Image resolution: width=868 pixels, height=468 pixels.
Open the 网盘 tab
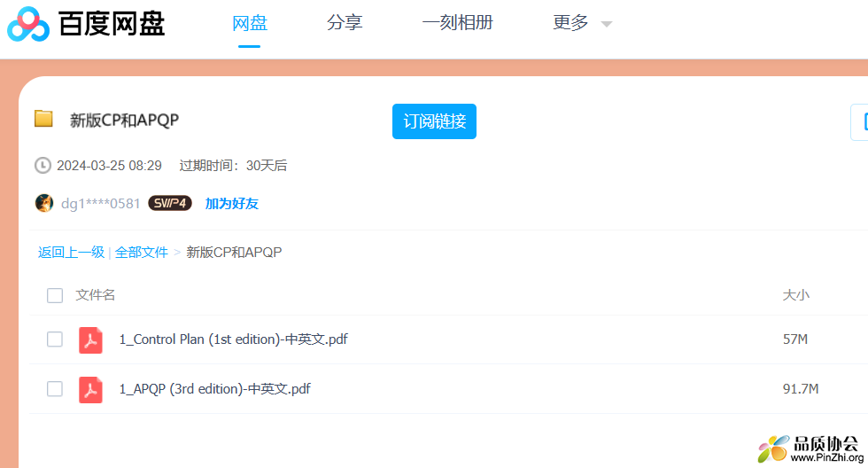pos(250,23)
